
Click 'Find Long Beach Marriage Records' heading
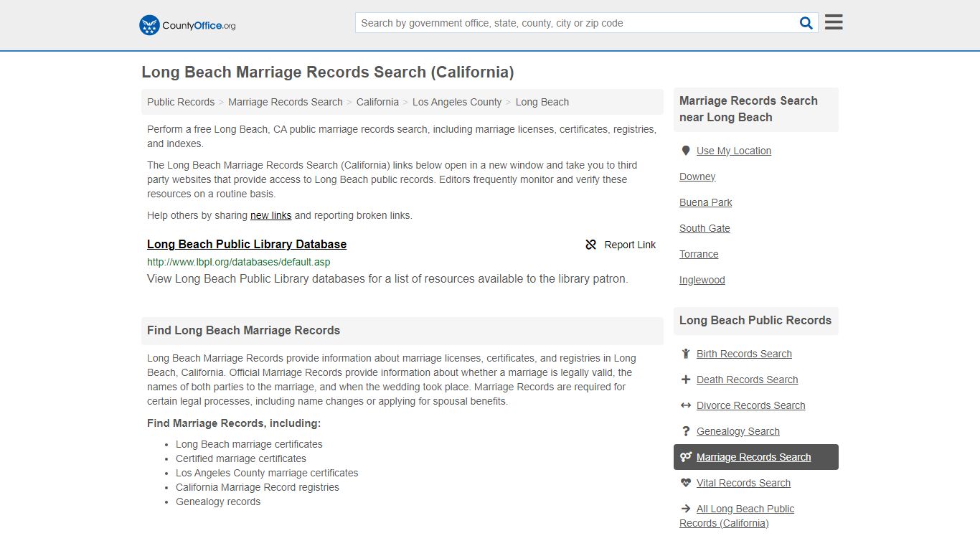[x=244, y=331]
